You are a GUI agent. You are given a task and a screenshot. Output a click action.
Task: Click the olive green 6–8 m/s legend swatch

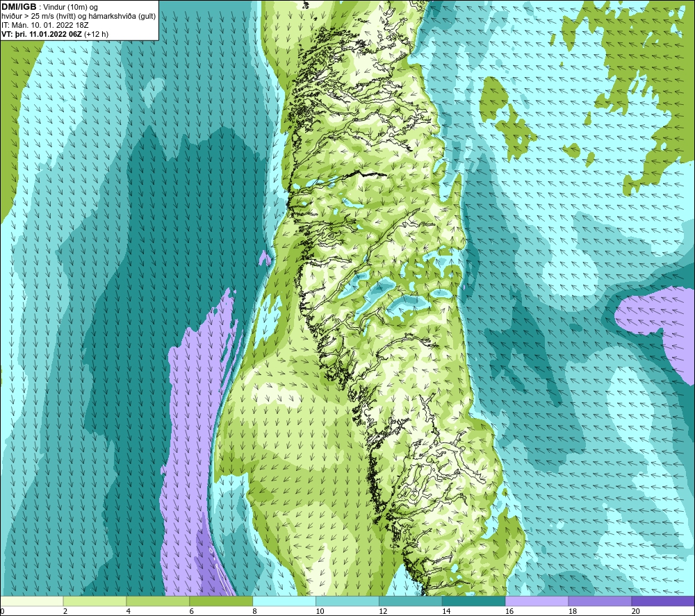[221, 601]
